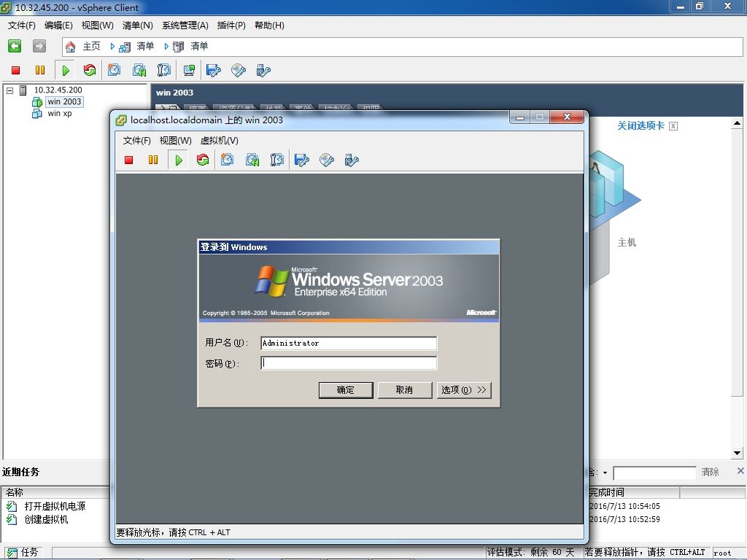Launch VM console icon in main toolbar

click(x=189, y=70)
